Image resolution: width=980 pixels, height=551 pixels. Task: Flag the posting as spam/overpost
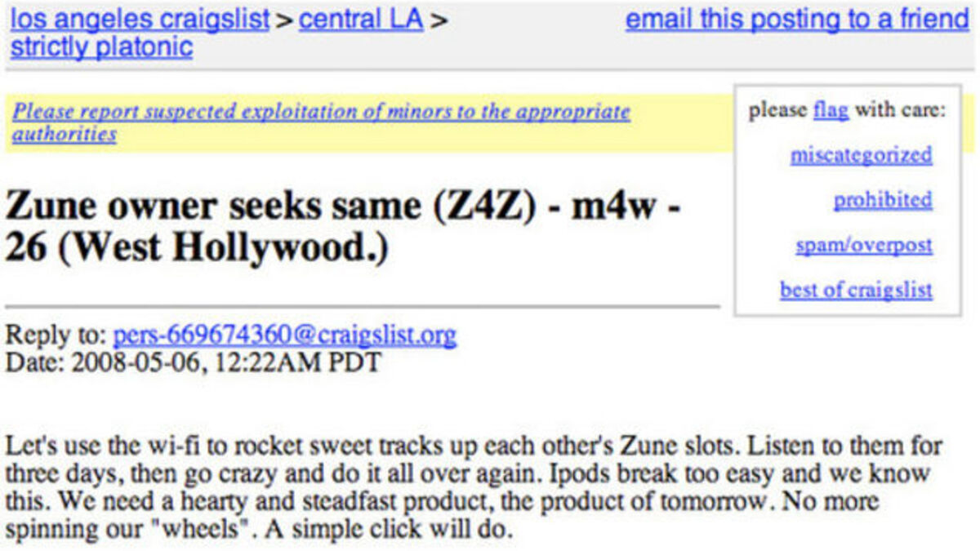pos(864,245)
